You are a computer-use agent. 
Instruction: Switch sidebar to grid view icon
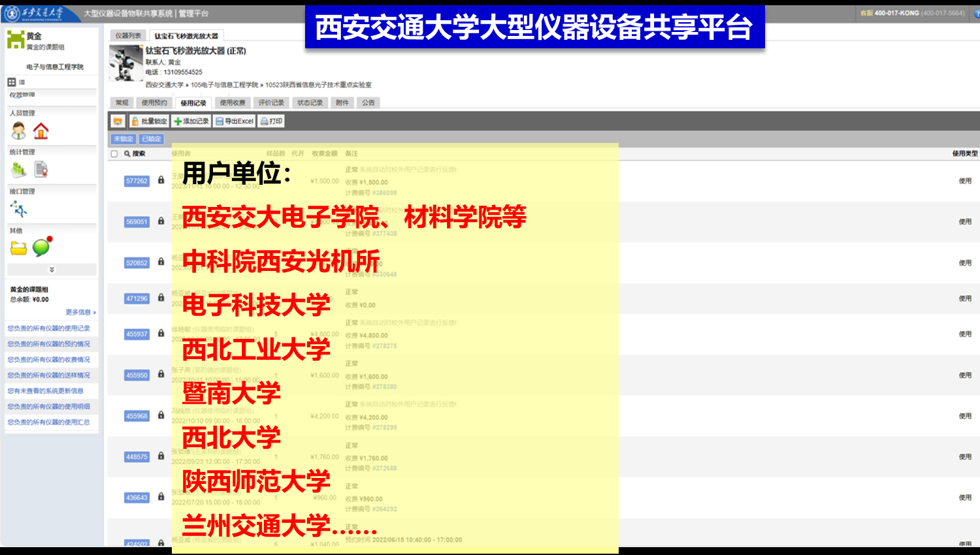click(x=12, y=82)
